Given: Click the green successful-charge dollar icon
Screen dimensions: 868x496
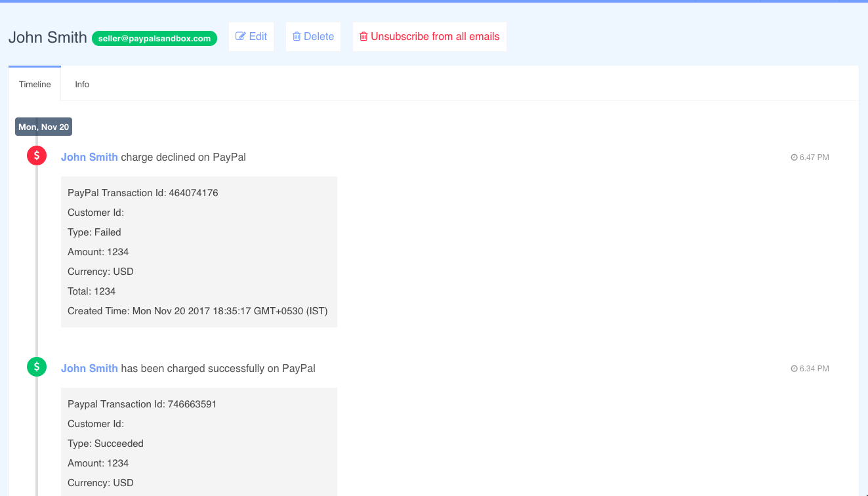Looking at the screenshot, I should point(37,367).
